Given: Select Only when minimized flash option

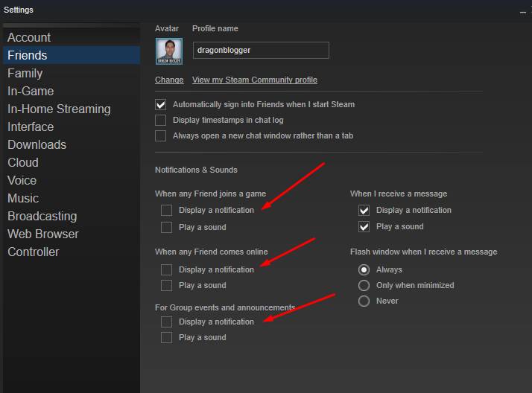Looking at the screenshot, I should pyautogui.click(x=364, y=285).
